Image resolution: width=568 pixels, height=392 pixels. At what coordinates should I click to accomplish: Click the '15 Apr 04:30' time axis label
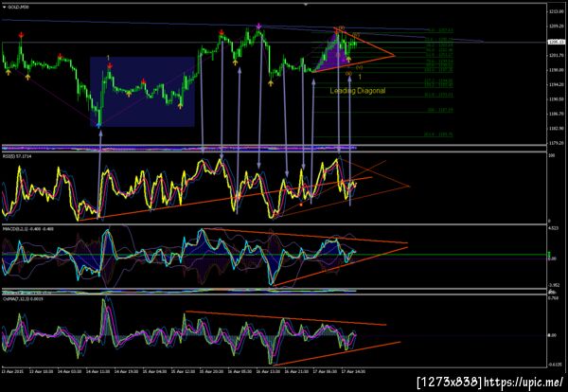click(152, 371)
